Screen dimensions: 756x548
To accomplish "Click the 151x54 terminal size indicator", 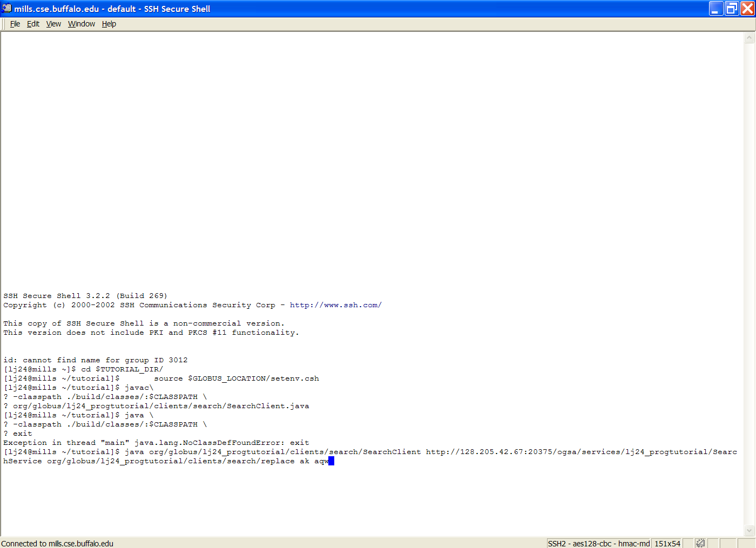I will [x=667, y=543].
